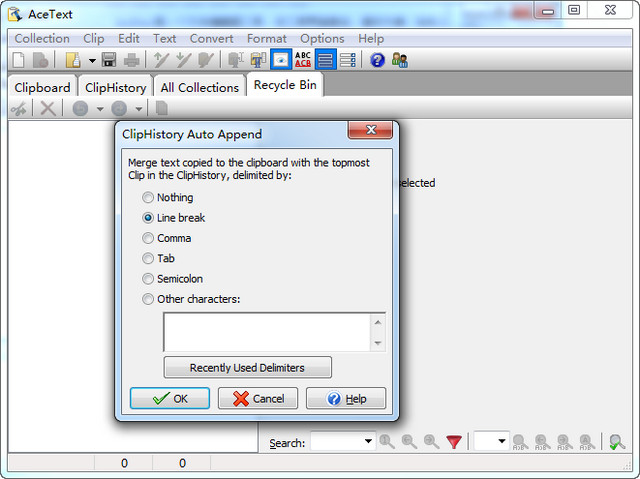Toggle the eye clipboard monitor icon
The height and width of the screenshot is (479, 640).
click(x=281, y=60)
